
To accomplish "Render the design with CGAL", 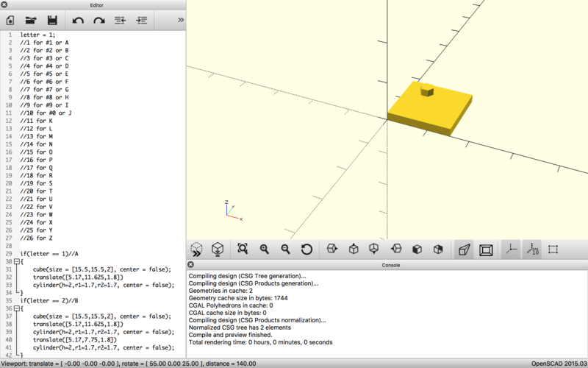I will [x=218, y=249].
